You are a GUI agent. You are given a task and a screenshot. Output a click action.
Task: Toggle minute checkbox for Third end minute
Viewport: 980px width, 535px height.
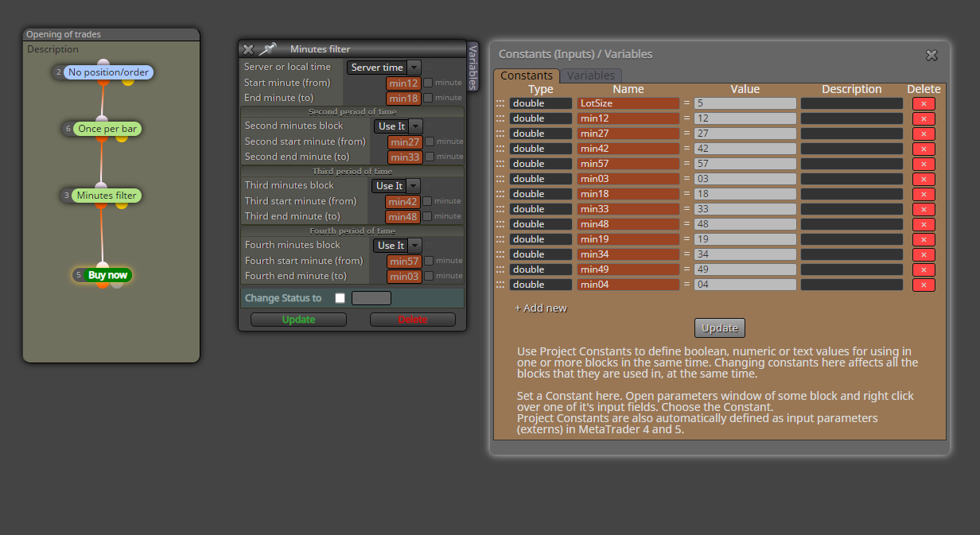coord(428,216)
